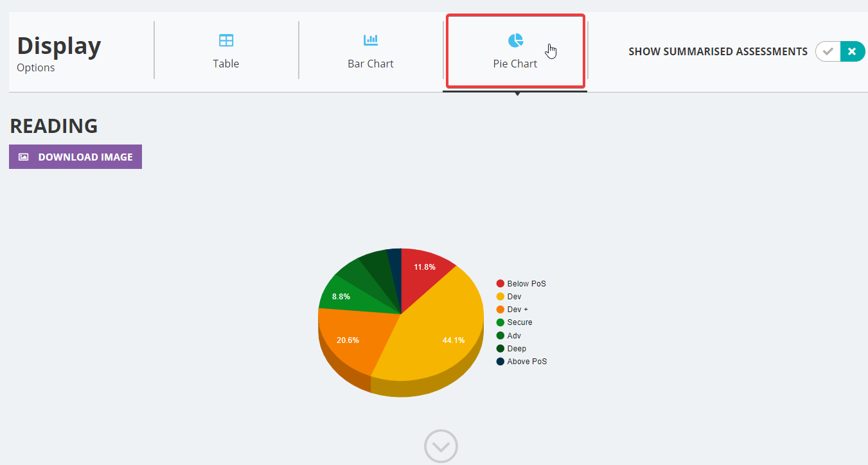Click the Options label under Display
This screenshot has height=465, width=868.
pos(35,67)
